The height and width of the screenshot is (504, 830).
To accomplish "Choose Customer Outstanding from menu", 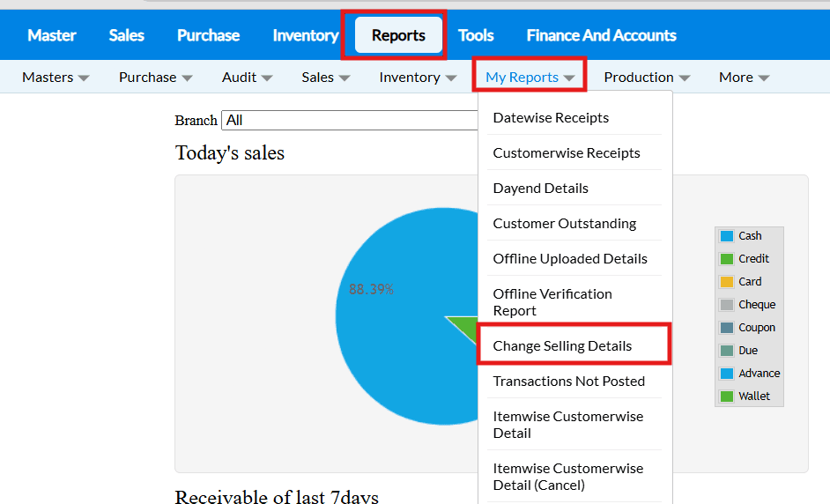I will click(x=564, y=223).
